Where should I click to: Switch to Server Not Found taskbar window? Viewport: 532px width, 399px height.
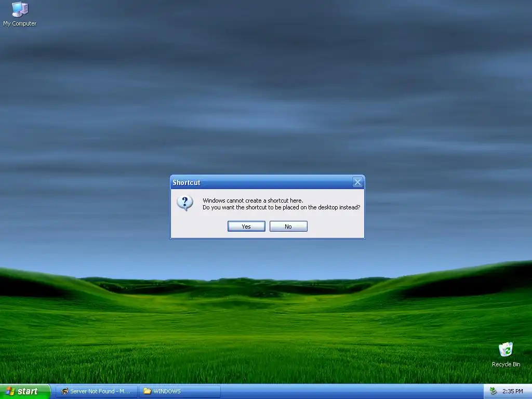pos(96,391)
